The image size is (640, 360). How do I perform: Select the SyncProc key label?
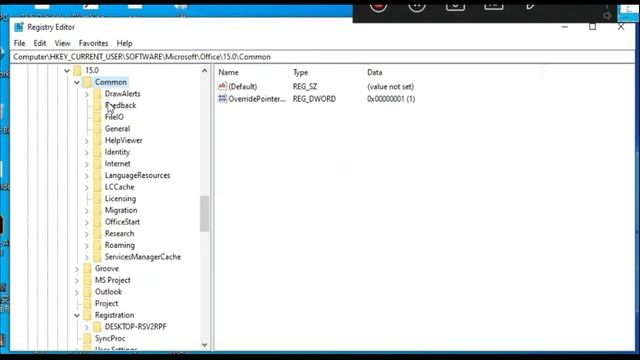110,338
